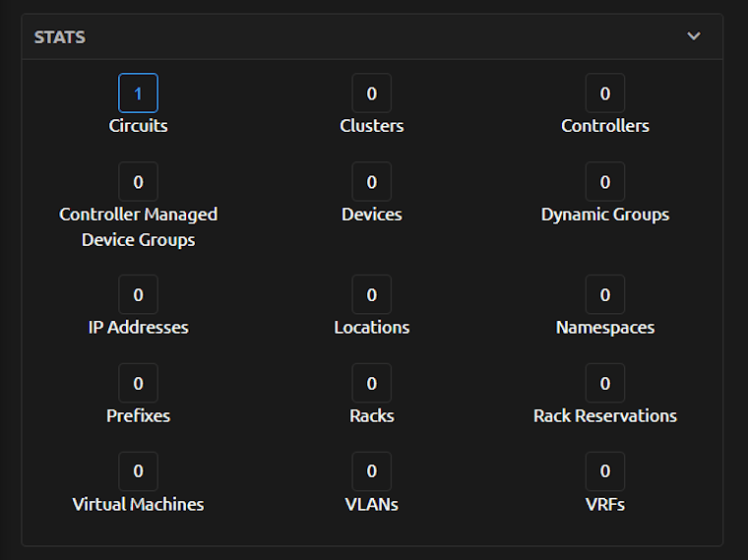The height and width of the screenshot is (560, 748).
Task: Collapse the STATS panel chevron
Action: (694, 36)
